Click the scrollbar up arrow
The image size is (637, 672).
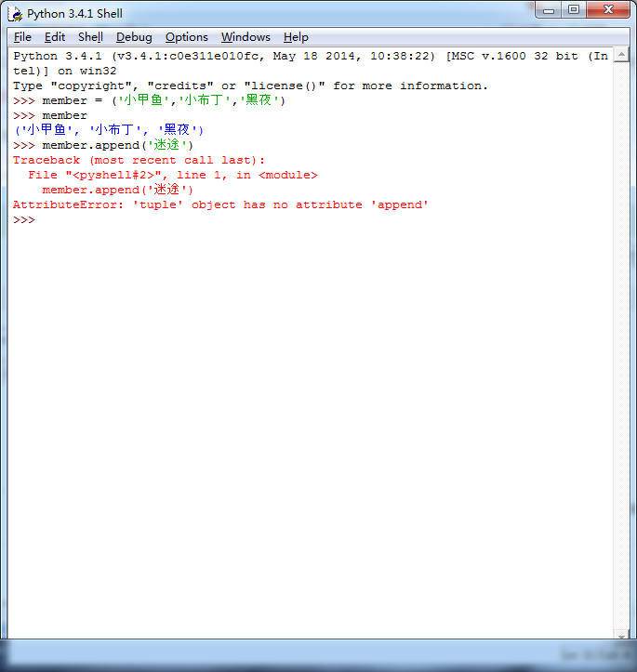[621, 55]
